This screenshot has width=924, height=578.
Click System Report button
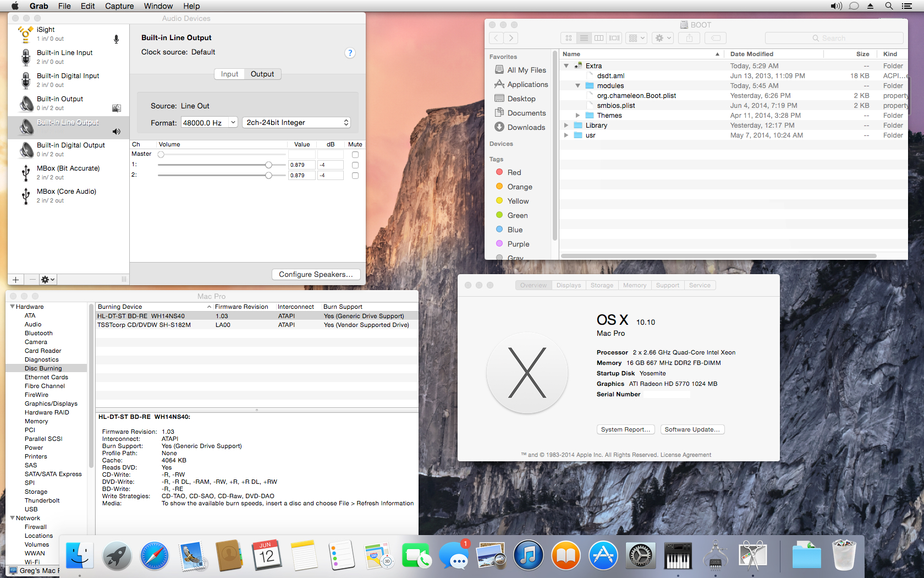pos(625,429)
